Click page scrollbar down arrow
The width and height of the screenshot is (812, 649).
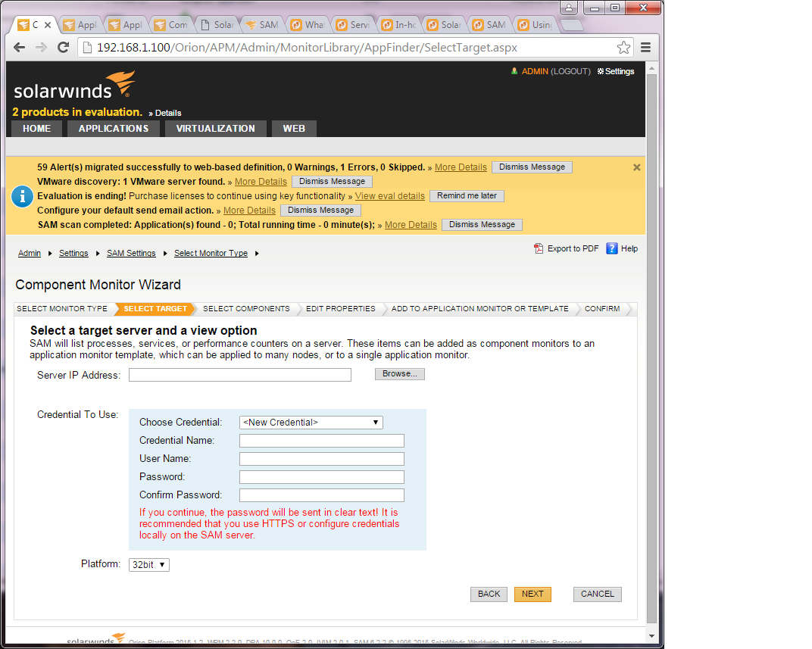(651, 636)
